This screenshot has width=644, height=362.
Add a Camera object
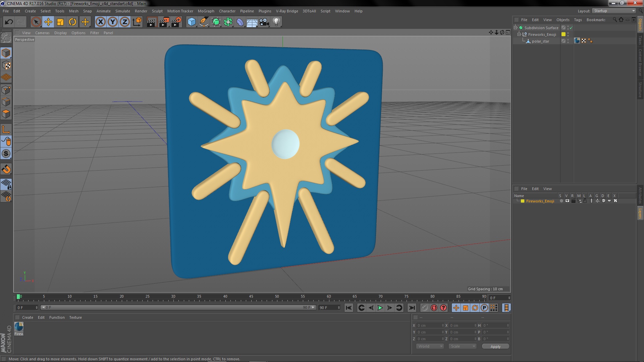(x=264, y=22)
